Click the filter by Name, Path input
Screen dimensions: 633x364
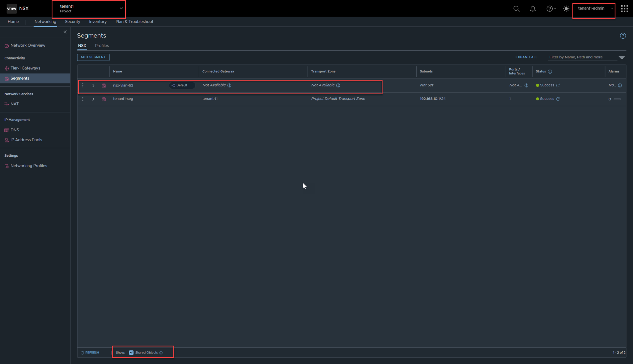click(582, 57)
